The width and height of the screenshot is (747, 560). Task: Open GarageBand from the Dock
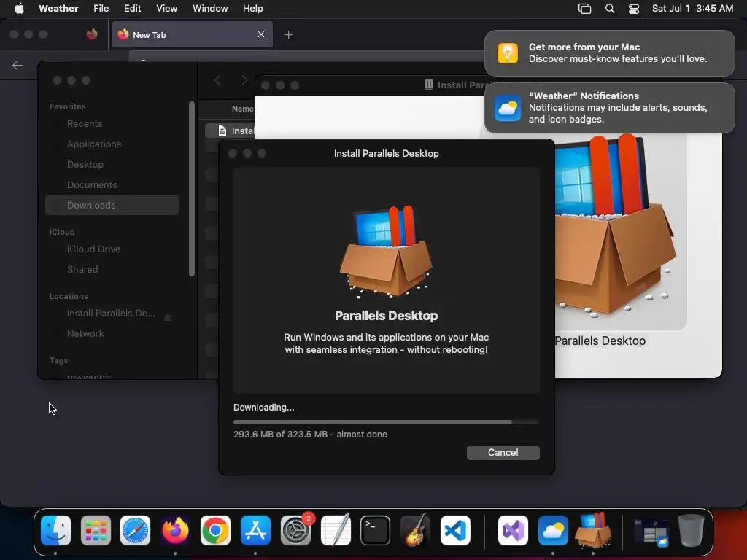pos(415,531)
